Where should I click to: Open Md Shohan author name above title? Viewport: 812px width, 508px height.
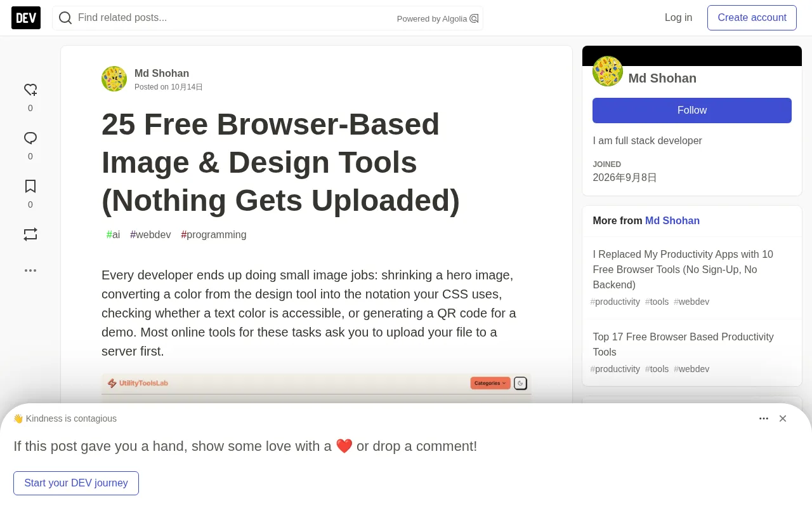click(162, 73)
